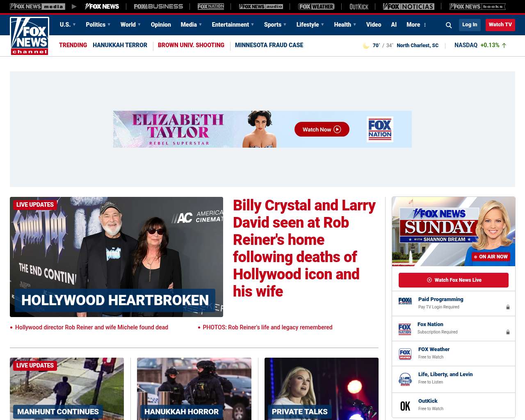Open Fox News Media network logo

coord(37,7)
